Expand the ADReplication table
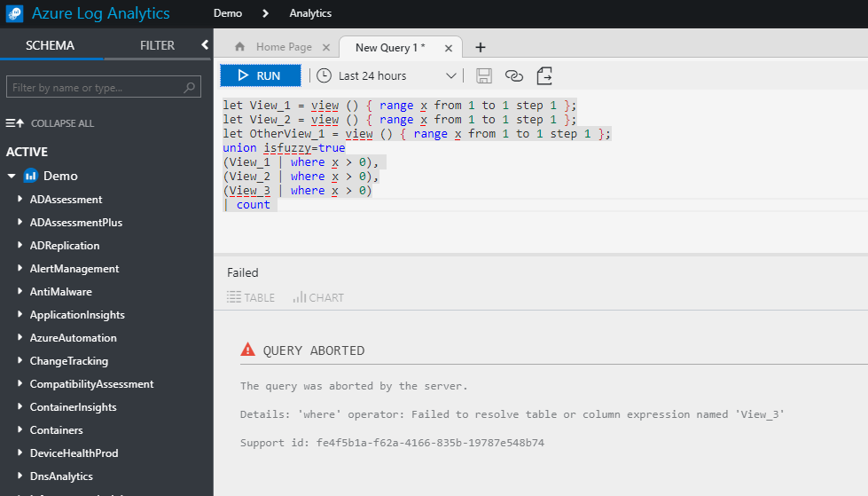The image size is (868, 496). 20,245
